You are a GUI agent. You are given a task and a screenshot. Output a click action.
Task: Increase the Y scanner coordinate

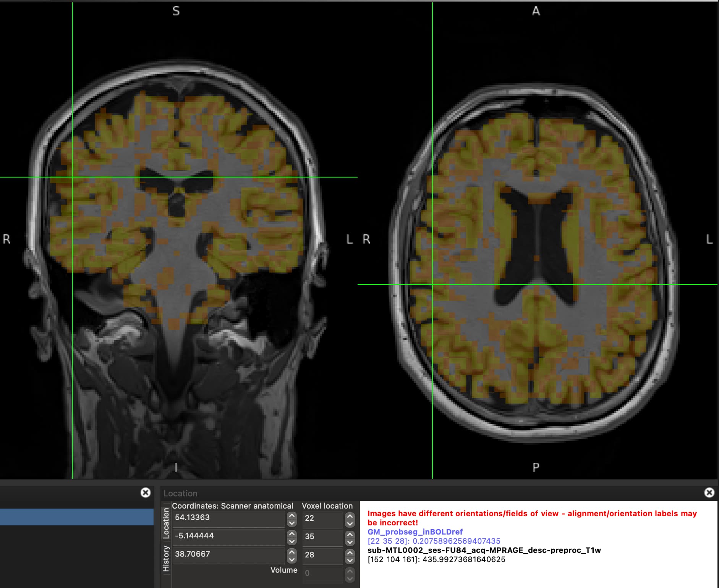coord(292,533)
